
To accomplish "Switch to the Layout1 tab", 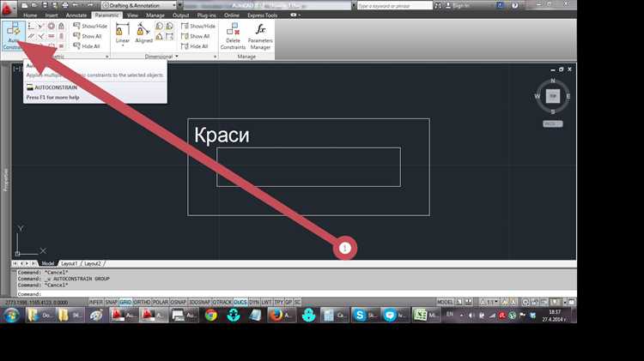I will (x=69, y=263).
